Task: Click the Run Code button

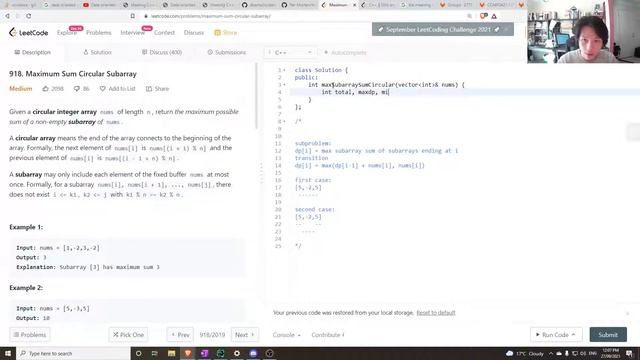Action: coord(556,335)
